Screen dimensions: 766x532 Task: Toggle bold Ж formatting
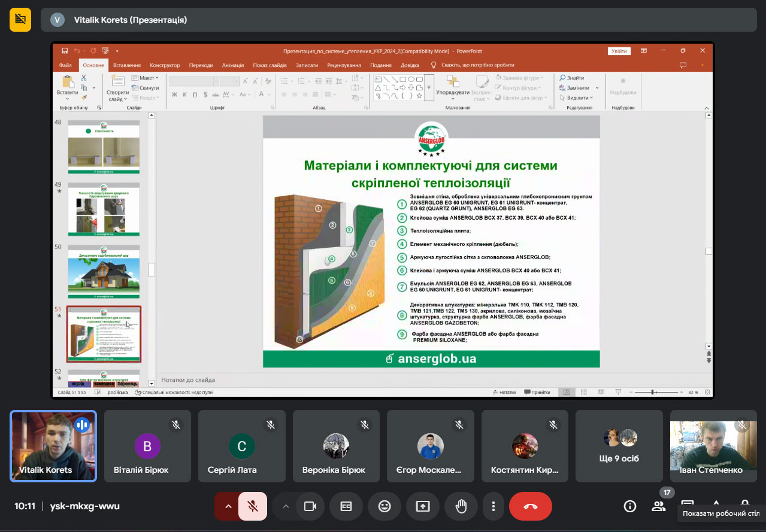[x=175, y=95]
